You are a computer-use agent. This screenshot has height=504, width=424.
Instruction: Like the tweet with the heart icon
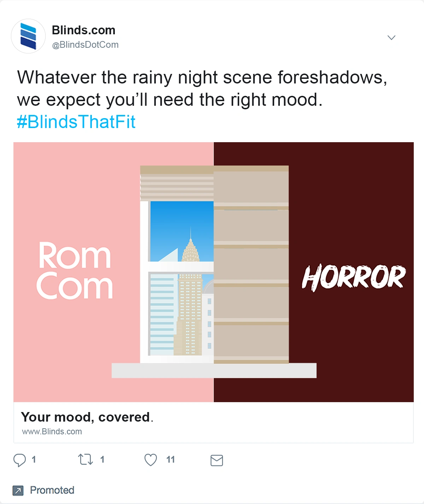click(x=151, y=460)
